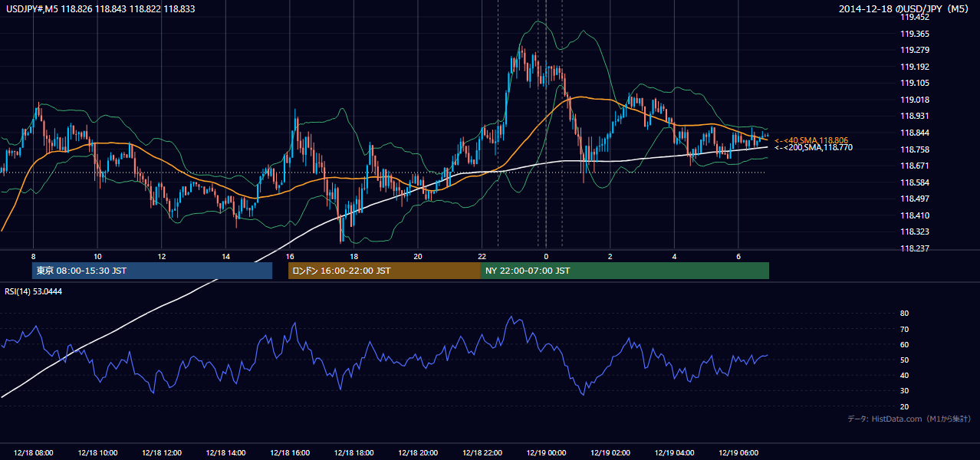The height and width of the screenshot is (460, 980).
Task: Click the RSI(14) 53.0444 indicator label
Action: point(34,291)
